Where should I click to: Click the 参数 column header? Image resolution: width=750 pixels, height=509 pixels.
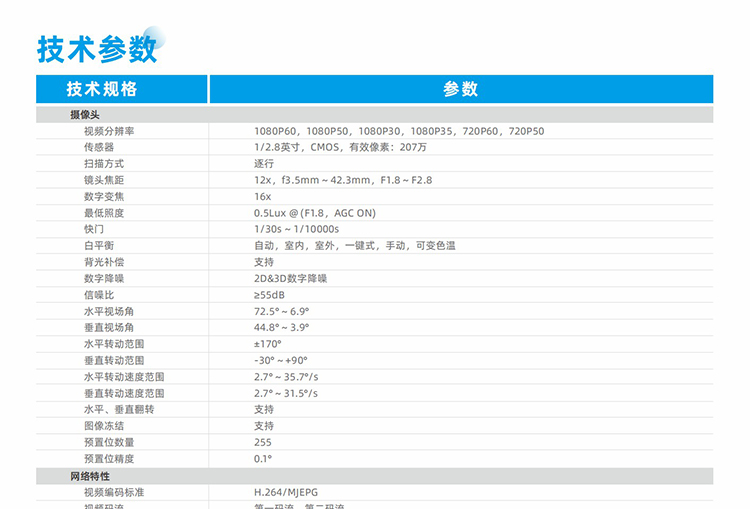point(460,89)
